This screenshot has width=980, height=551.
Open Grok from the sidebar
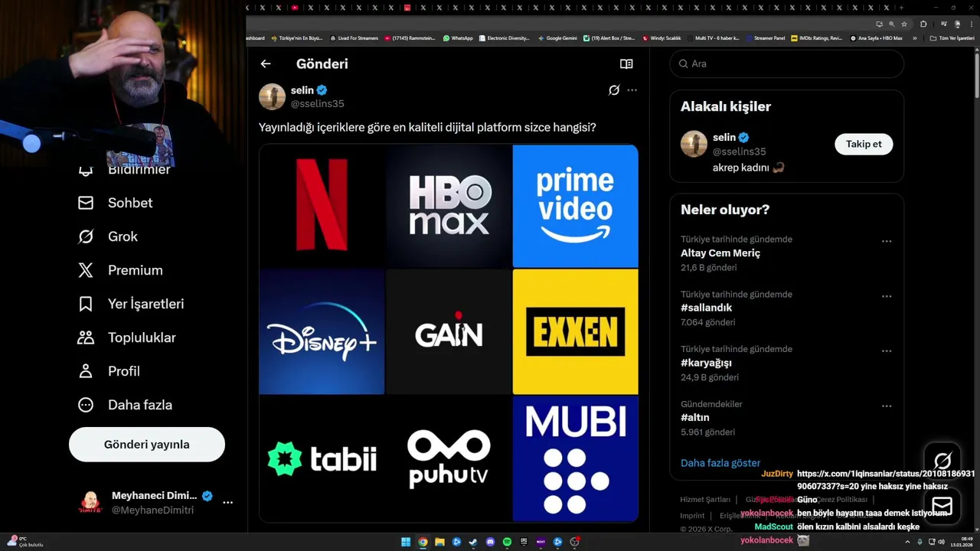(108, 236)
